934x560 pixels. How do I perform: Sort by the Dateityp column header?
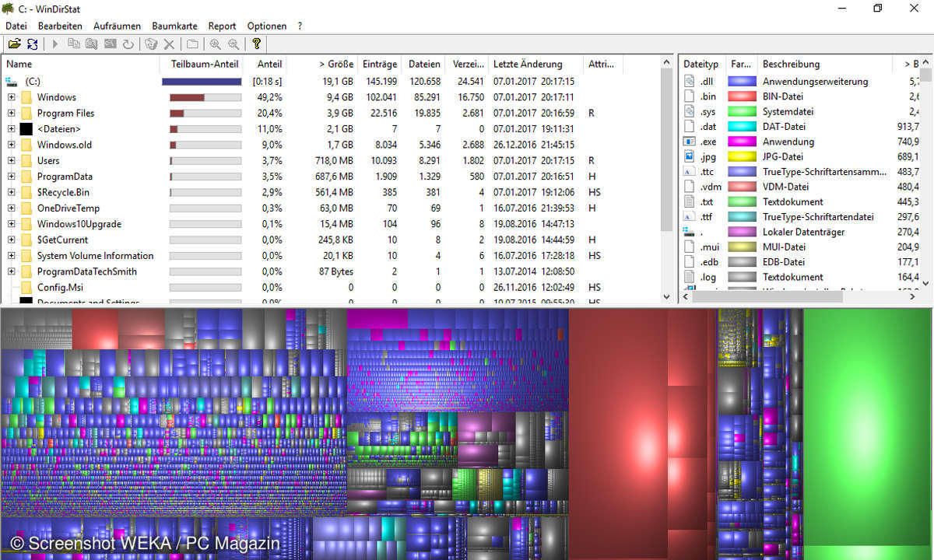702,64
